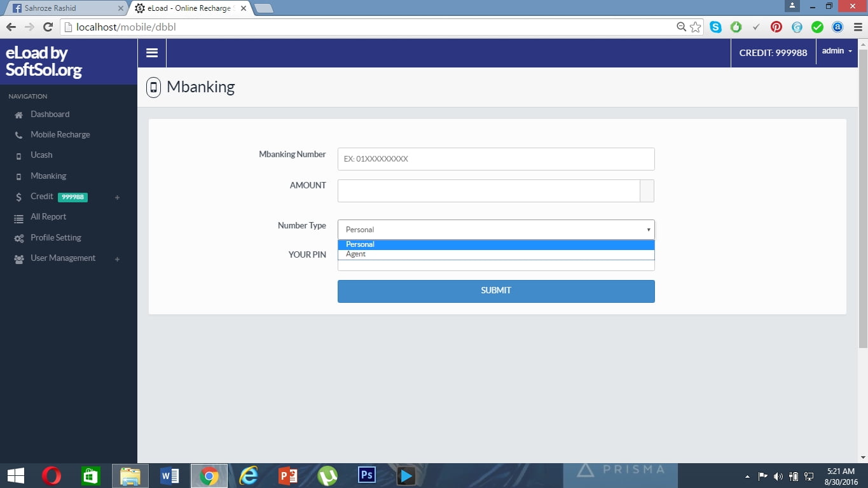The image size is (868, 488).
Task: Focus the AMOUNT input field
Action: (488, 191)
